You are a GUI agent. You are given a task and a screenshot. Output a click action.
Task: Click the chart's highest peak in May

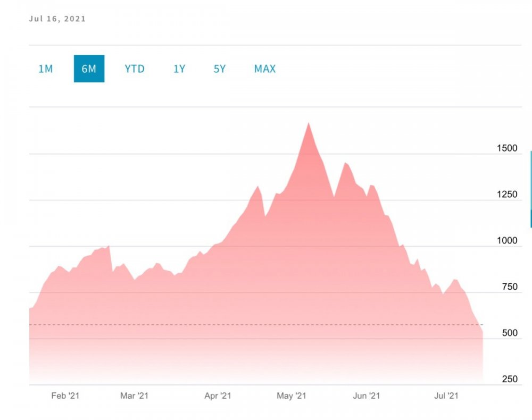(x=309, y=124)
